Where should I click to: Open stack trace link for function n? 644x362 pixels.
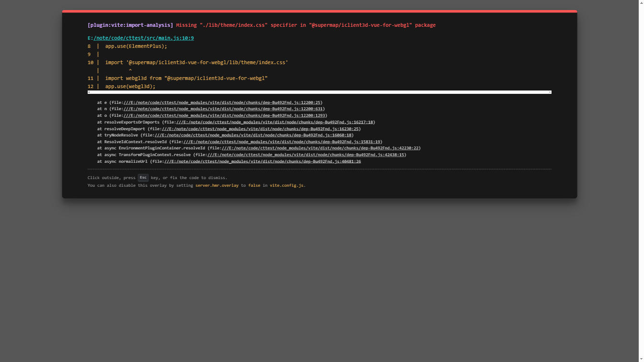(x=223, y=109)
